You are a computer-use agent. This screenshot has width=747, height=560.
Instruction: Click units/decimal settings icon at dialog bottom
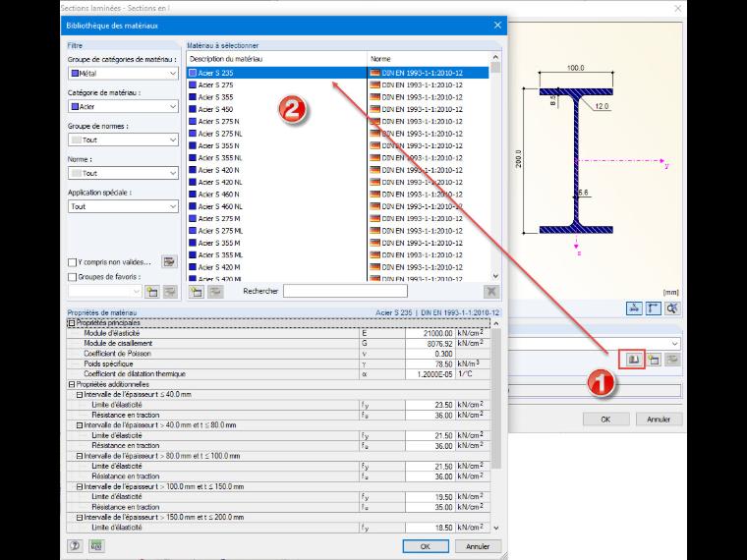[96, 545]
